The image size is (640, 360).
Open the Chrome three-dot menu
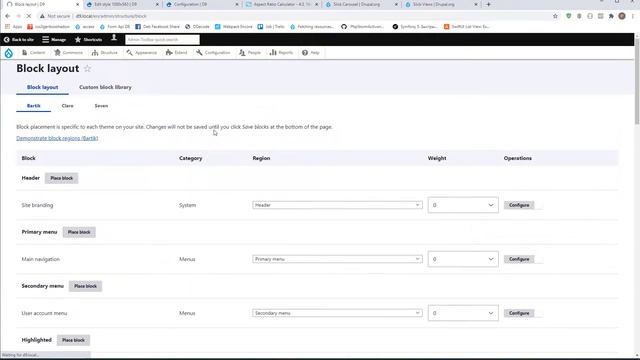[633, 16]
